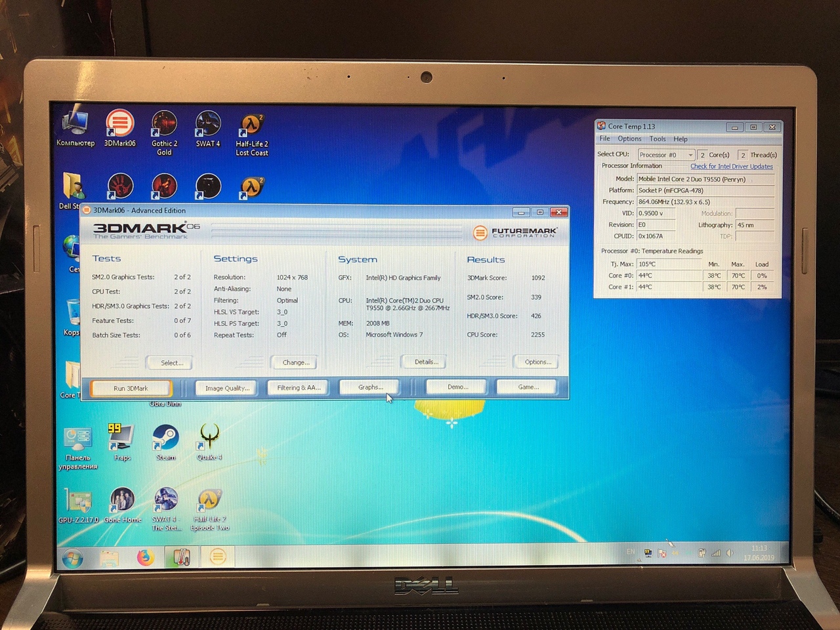
Task: Select the Quake 4 desktop shortcut
Action: (209, 442)
